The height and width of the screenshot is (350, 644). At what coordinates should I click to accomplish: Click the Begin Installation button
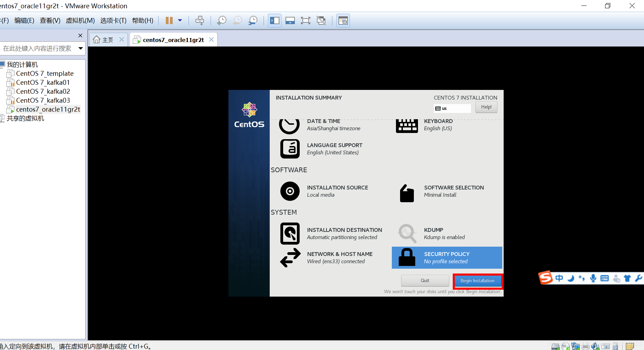click(477, 281)
